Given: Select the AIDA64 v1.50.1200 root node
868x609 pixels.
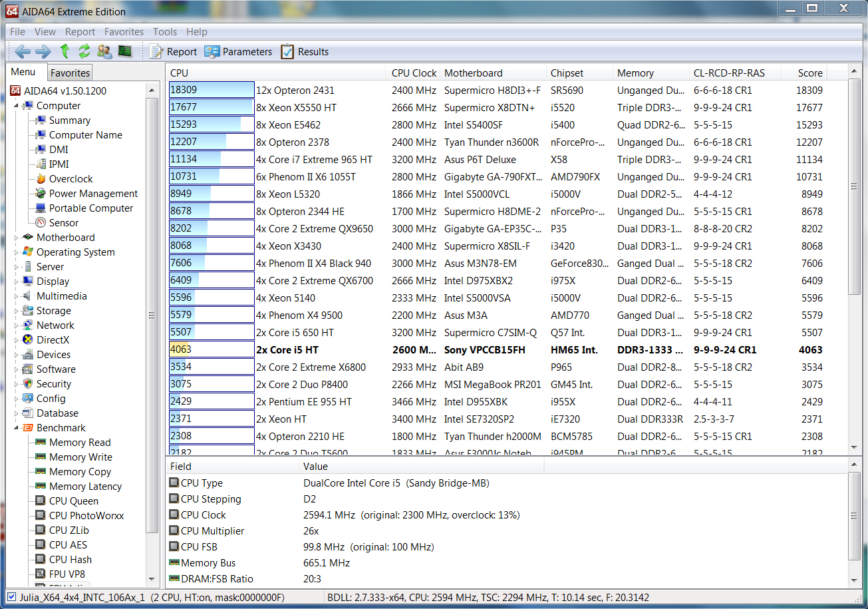Looking at the screenshot, I should (x=65, y=91).
